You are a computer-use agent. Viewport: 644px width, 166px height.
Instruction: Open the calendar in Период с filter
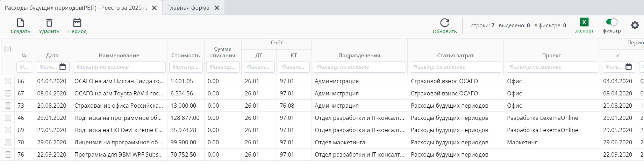pos(629,67)
